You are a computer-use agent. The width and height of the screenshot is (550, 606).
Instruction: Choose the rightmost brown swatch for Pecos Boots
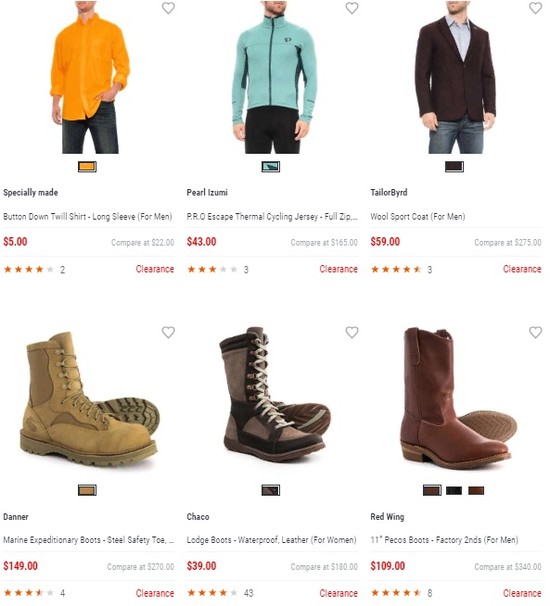click(x=476, y=490)
